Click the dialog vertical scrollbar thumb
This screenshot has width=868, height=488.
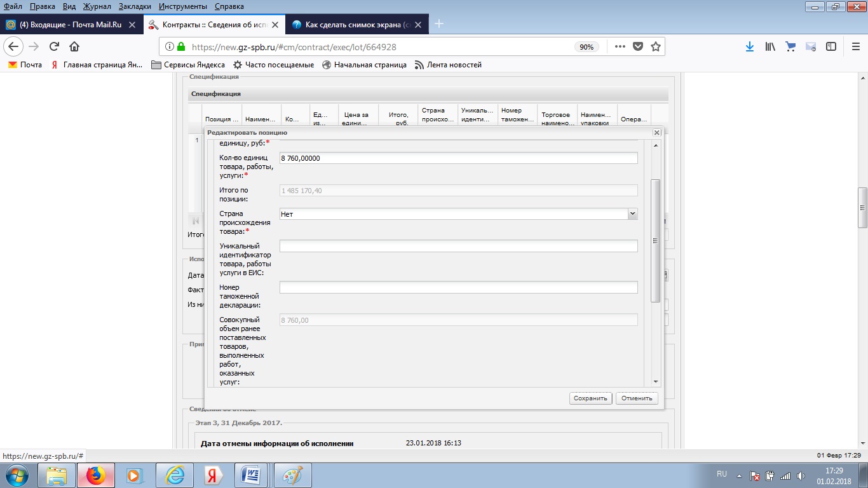pyautogui.click(x=656, y=241)
